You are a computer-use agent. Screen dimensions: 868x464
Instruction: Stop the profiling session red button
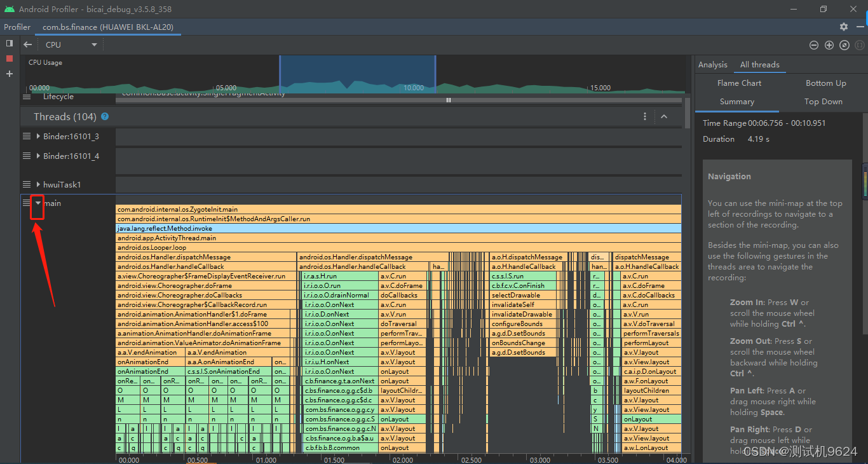[10, 58]
